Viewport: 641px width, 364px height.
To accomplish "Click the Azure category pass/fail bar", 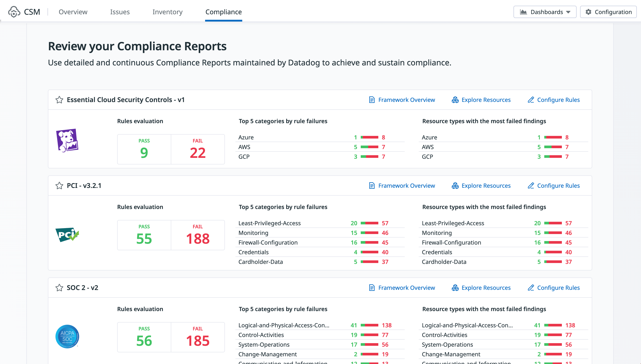I will 369,137.
